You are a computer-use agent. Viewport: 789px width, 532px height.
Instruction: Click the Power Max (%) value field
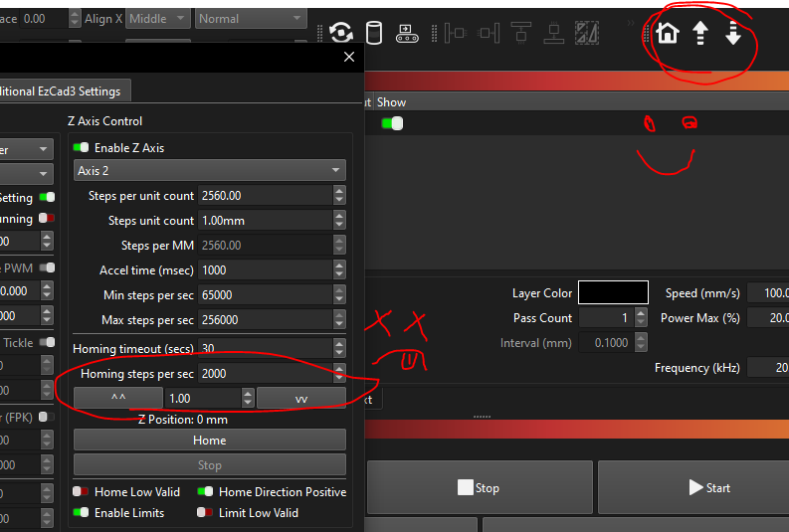tap(768, 318)
